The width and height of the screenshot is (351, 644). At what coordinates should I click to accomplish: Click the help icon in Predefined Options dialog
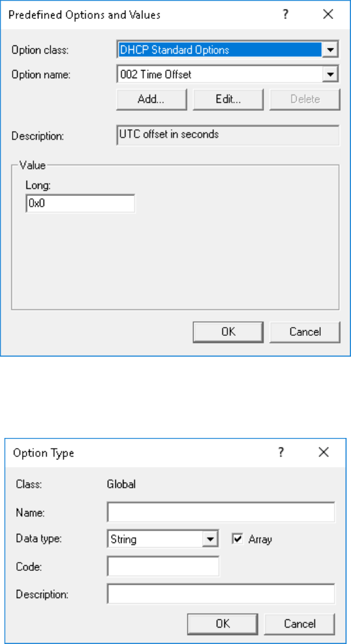pos(285,14)
